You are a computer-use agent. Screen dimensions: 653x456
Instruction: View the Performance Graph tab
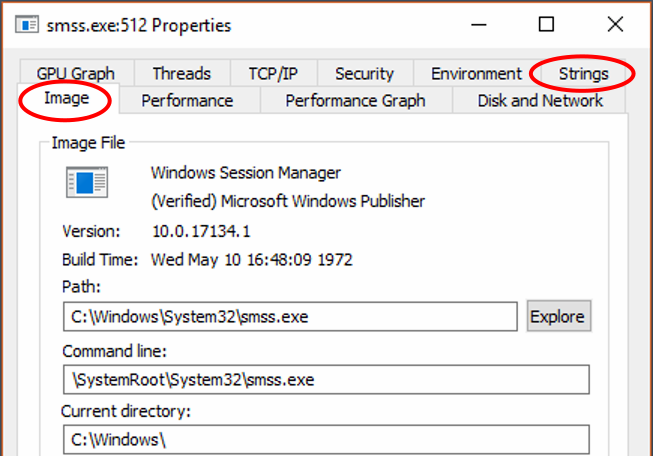[x=355, y=100]
